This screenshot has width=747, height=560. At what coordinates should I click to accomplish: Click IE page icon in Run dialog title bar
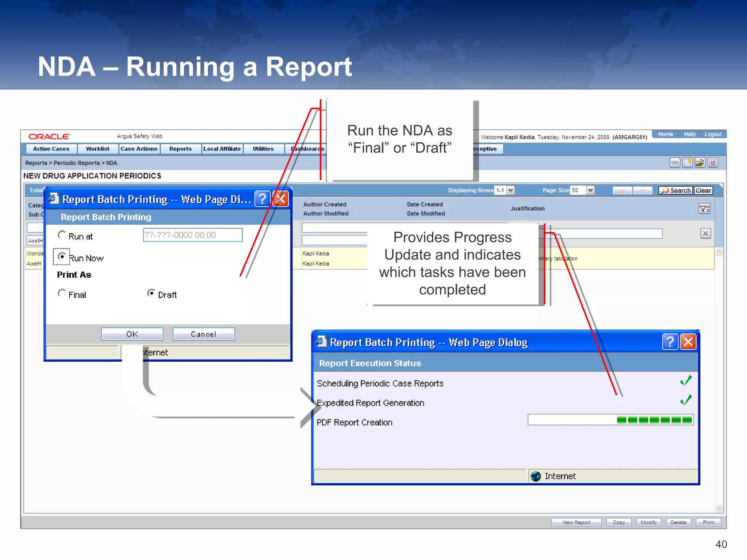click(x=53, y=198)
